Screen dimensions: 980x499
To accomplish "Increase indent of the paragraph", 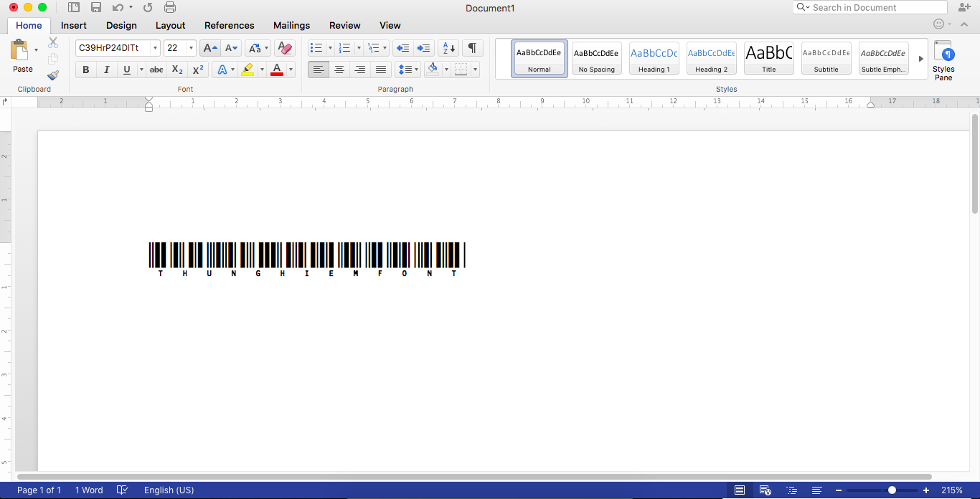I will (424, 48).
